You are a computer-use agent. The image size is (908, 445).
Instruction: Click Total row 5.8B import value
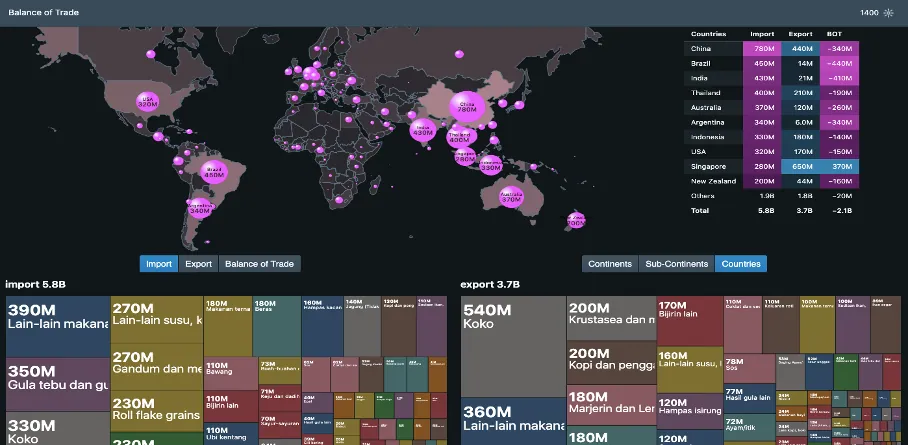[766, 211]
